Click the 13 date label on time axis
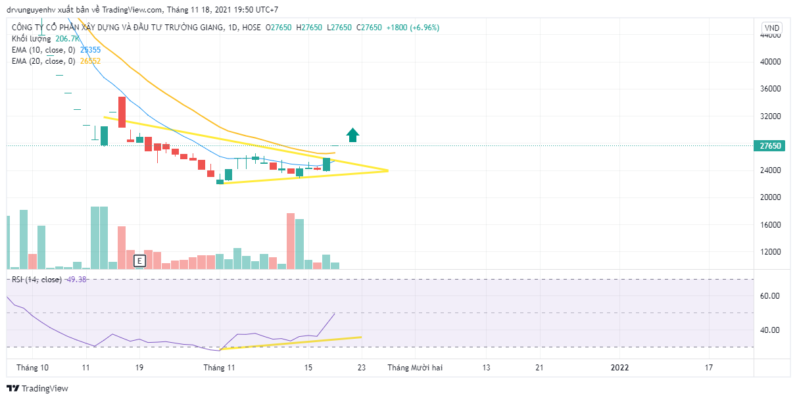 click(486, 367)
